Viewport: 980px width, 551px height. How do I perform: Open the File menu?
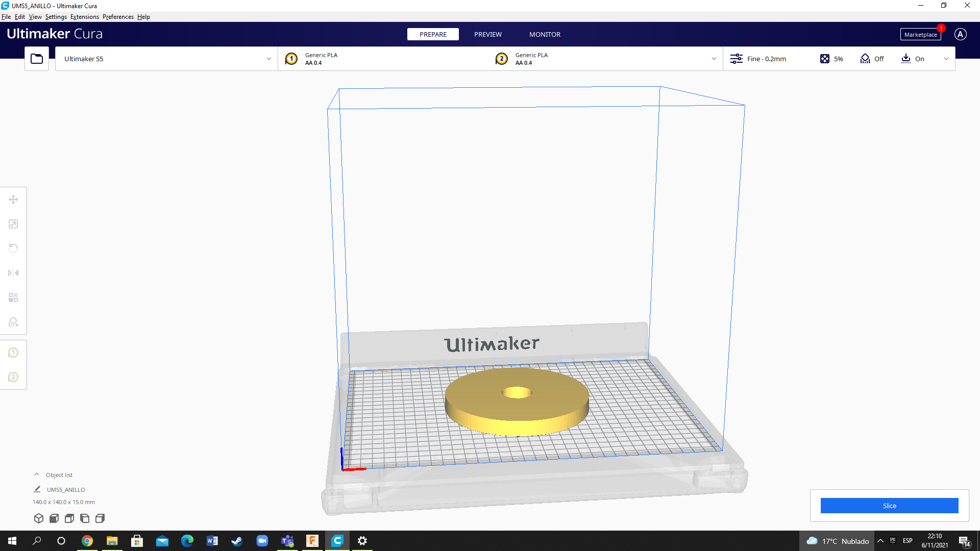6,17
